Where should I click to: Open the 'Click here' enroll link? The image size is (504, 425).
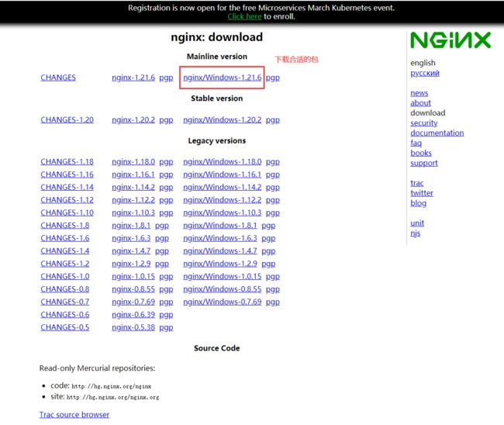(244, 16)
